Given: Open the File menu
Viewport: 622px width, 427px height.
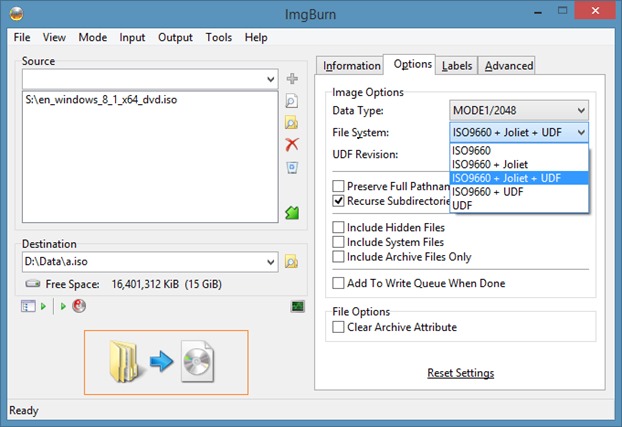Looking at the screenshot, I should [x=22, y=37].
